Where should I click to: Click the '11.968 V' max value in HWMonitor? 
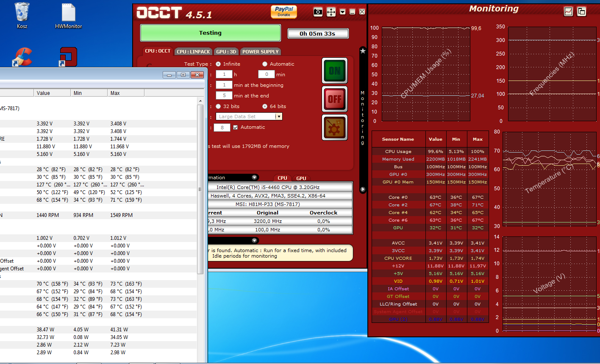click(x=119, y=147)
